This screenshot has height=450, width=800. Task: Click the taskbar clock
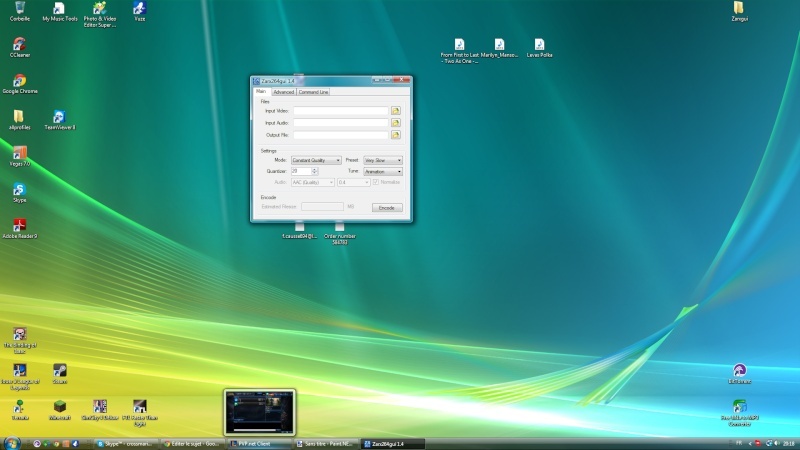(789, 443)
